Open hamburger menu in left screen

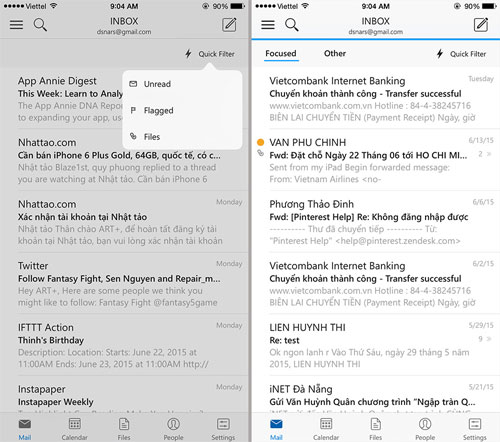coord(16,25)
